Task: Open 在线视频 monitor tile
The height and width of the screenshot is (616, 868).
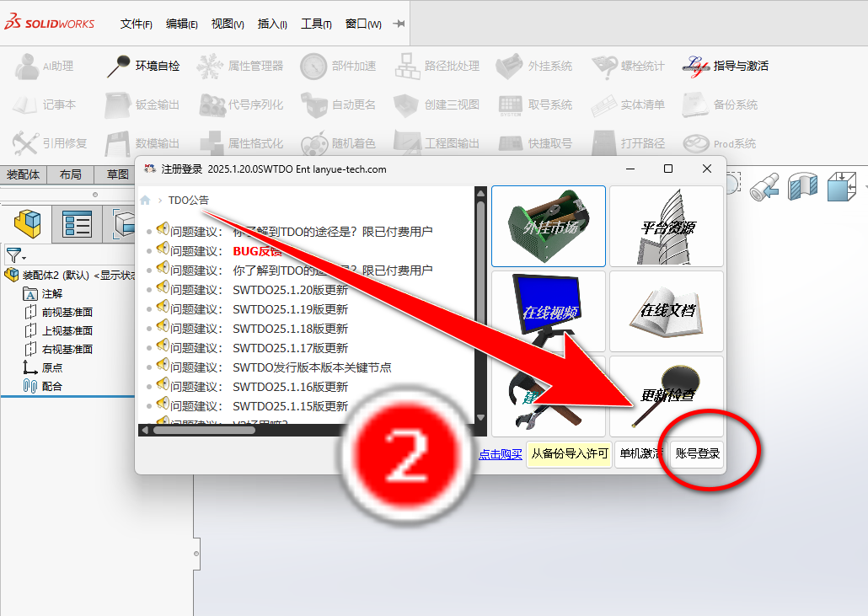Action: [548, 310]
